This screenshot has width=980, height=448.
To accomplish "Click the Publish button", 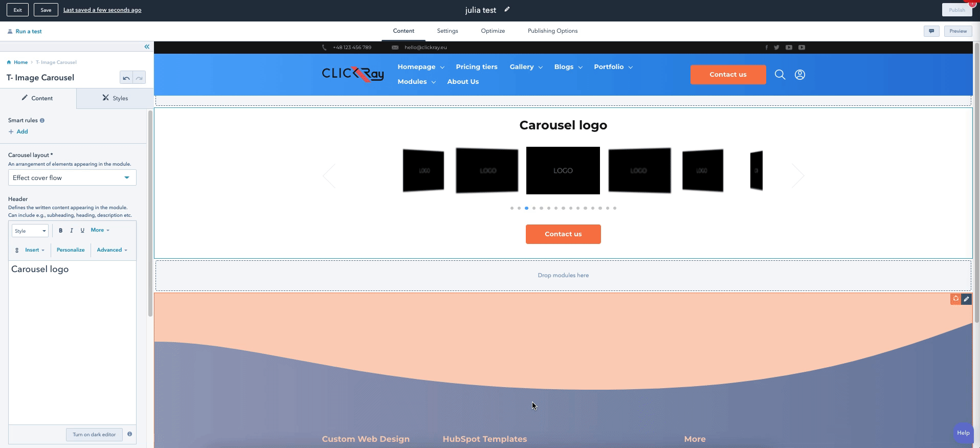I will click(x=956, y=10).
